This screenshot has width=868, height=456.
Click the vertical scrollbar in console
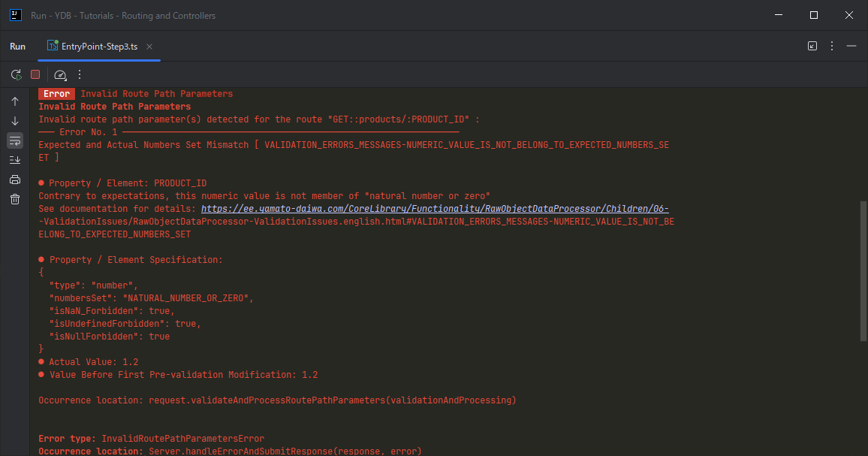coord(863,270)
